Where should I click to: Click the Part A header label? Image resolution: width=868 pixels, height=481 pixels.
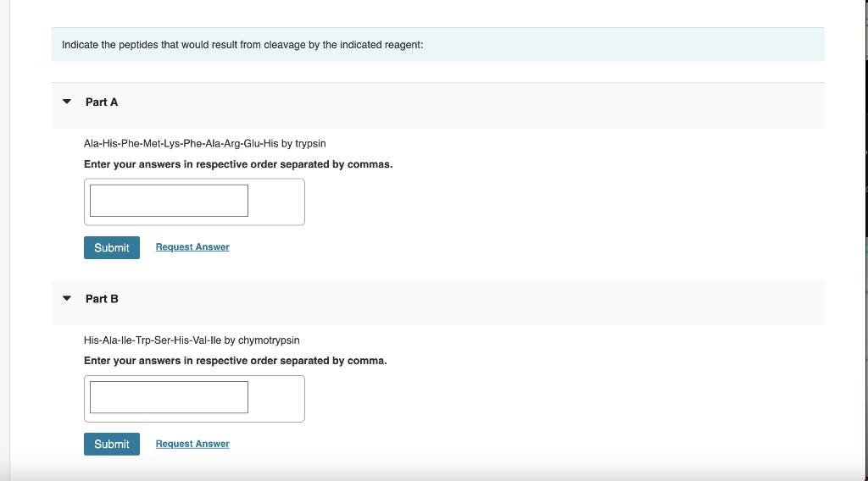[102, 102]
